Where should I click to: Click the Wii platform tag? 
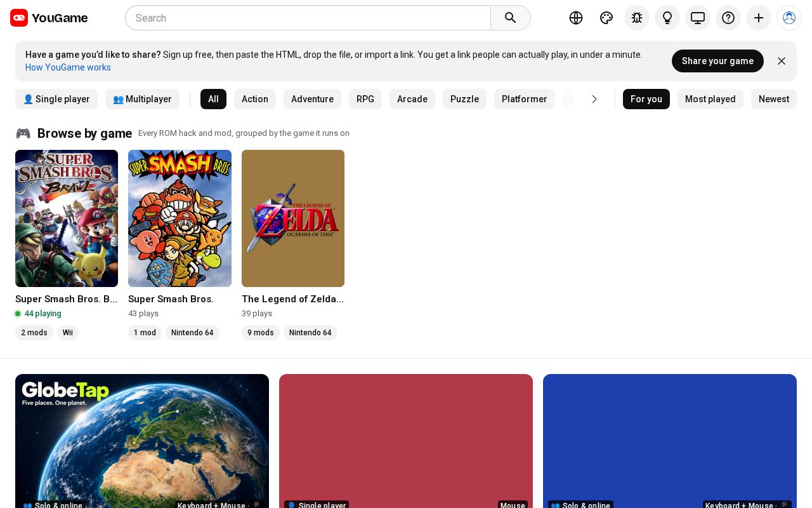point(68,333)
